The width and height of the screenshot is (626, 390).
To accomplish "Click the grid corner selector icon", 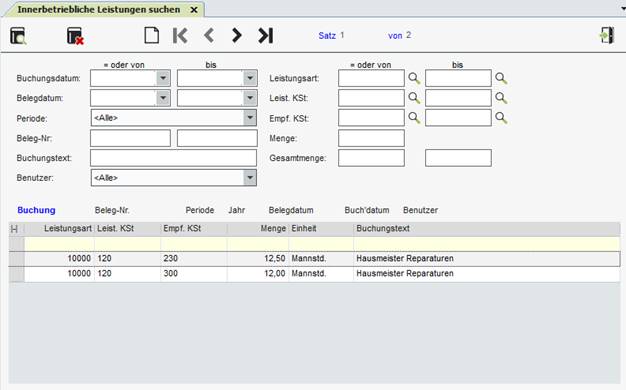I will tap(14, 229).
